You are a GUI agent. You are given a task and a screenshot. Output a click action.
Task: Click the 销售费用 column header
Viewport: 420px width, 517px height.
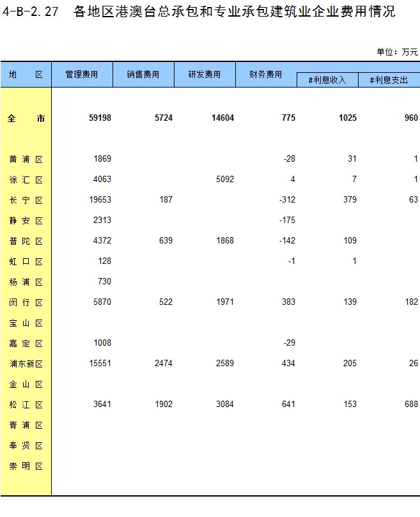click(x=143, y=75)
